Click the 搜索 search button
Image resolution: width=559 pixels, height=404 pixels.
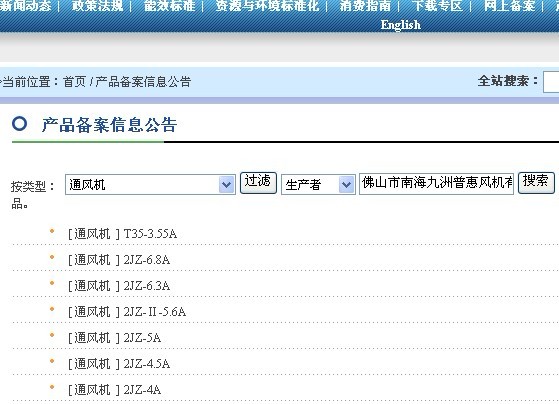pos(536,183)
